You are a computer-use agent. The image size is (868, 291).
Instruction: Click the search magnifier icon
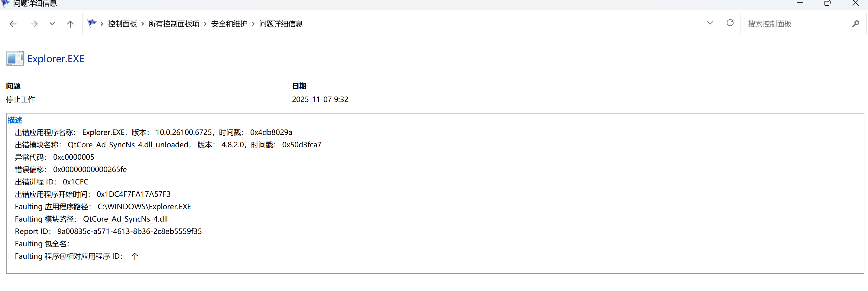[856, 24]
